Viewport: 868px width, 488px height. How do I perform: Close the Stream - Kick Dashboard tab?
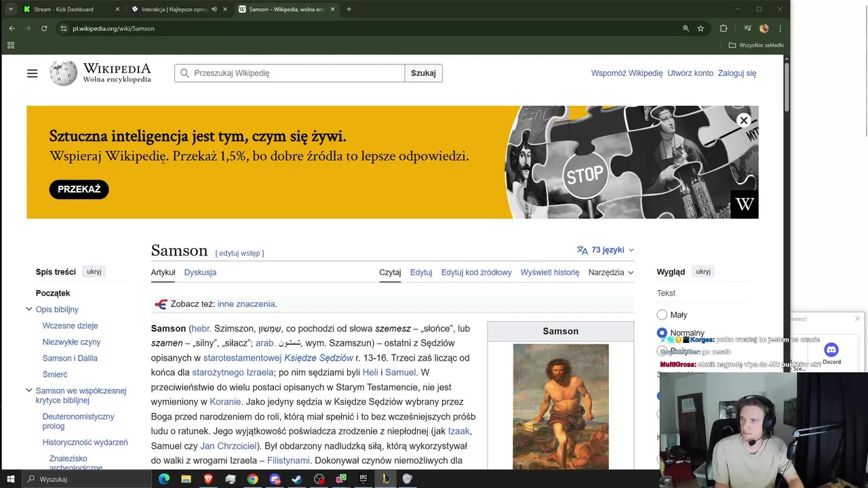point(117,9)
